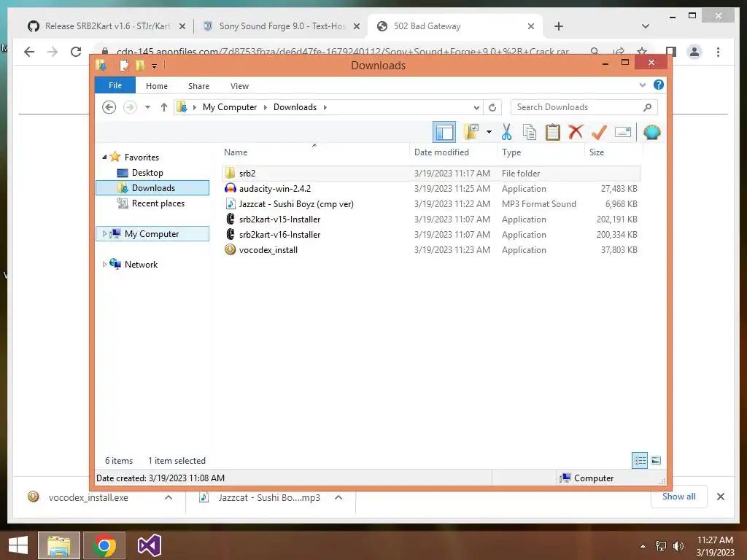Toggle the preview pane toolbar button
747x560 pixels.
point(444,133)
